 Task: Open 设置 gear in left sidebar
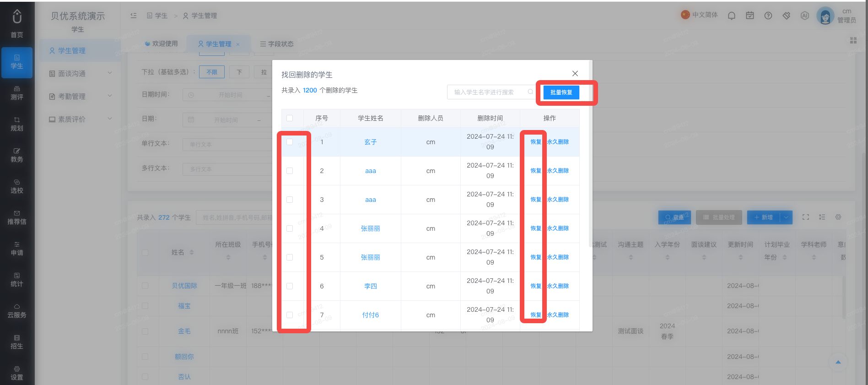tap(17, 374)
